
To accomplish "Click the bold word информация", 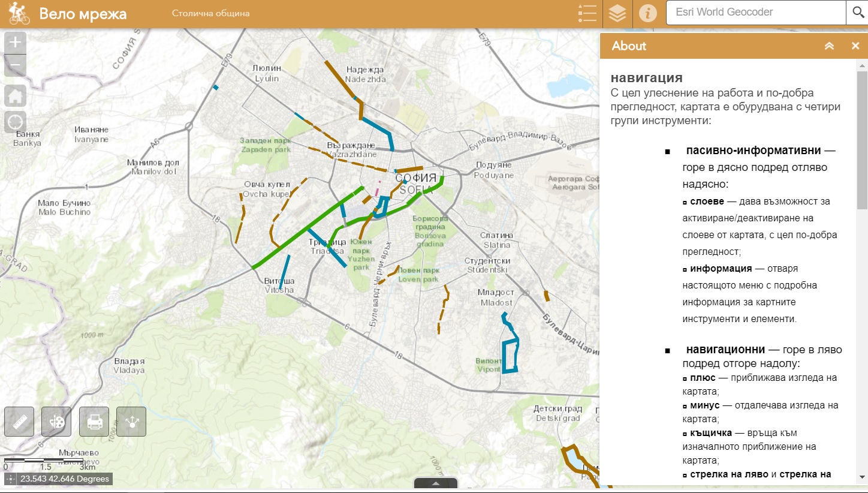I will pos(721,268).
